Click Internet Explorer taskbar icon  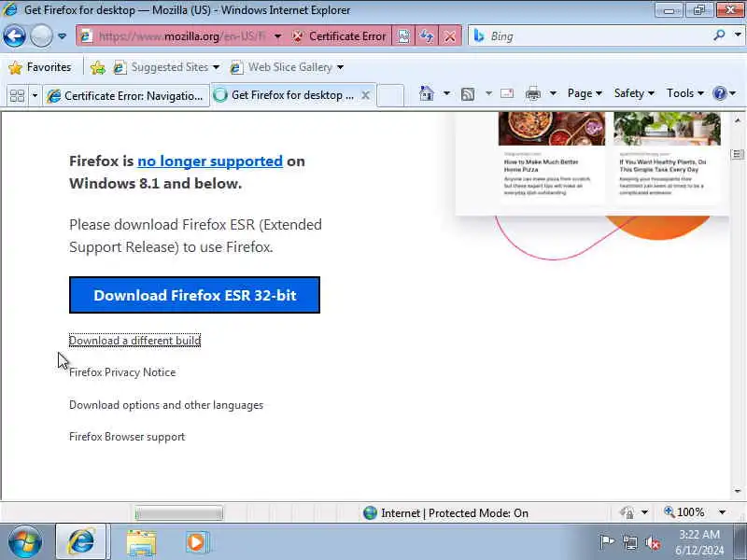pyautogui.click(x=81, y=542)
